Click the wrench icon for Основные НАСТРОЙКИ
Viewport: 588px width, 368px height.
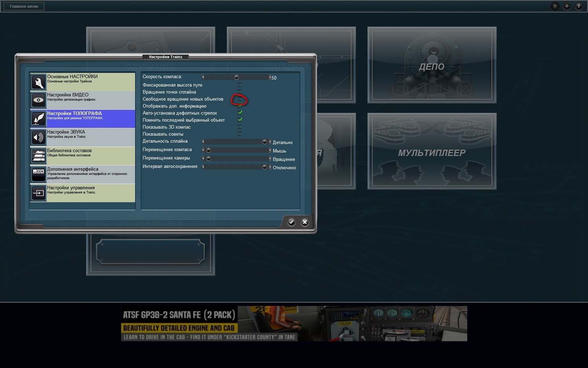click(38, 82)
